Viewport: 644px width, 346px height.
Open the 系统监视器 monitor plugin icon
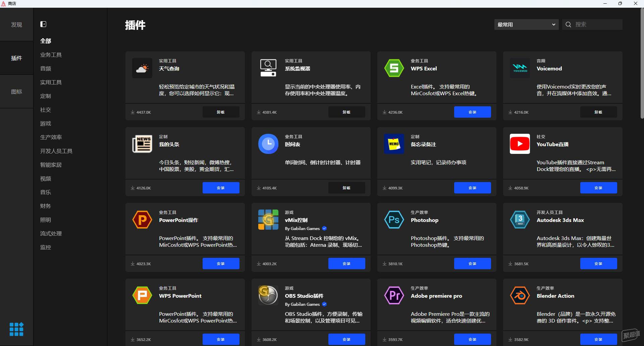click(x=268, y=68)
